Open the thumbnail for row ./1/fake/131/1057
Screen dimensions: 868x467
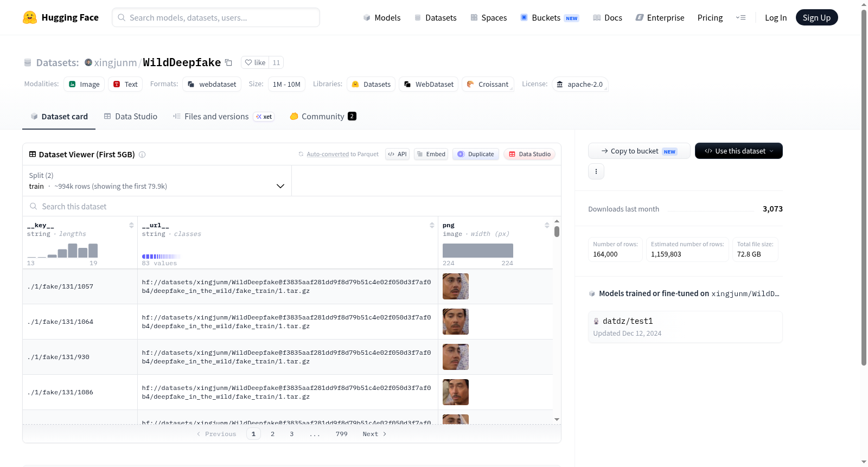point(456,286)
